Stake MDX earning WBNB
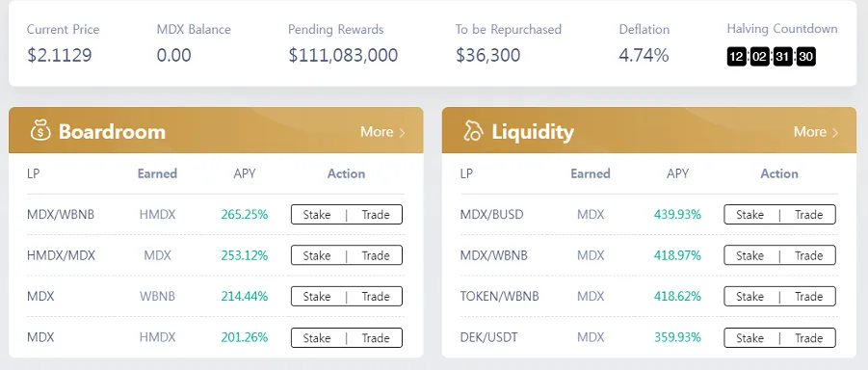Image resolution: width=868 pixels, height=370 pixels. click(x=317, y=297)
